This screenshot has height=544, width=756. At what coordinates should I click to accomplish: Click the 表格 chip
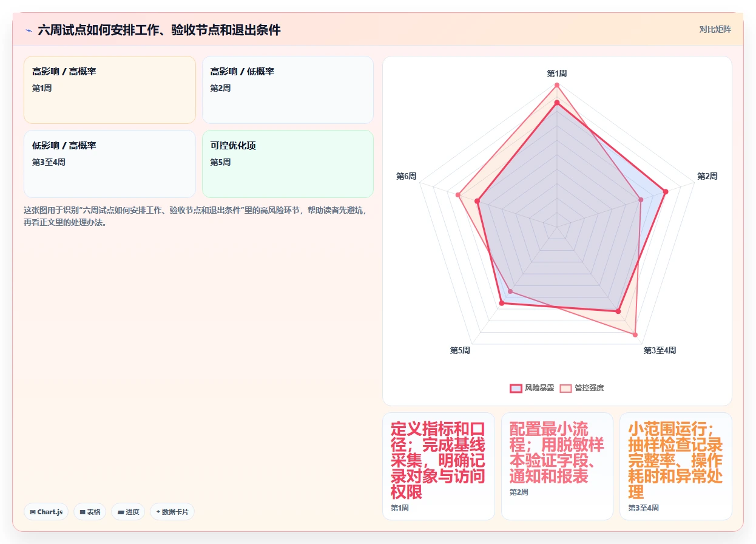click(90, 512)
